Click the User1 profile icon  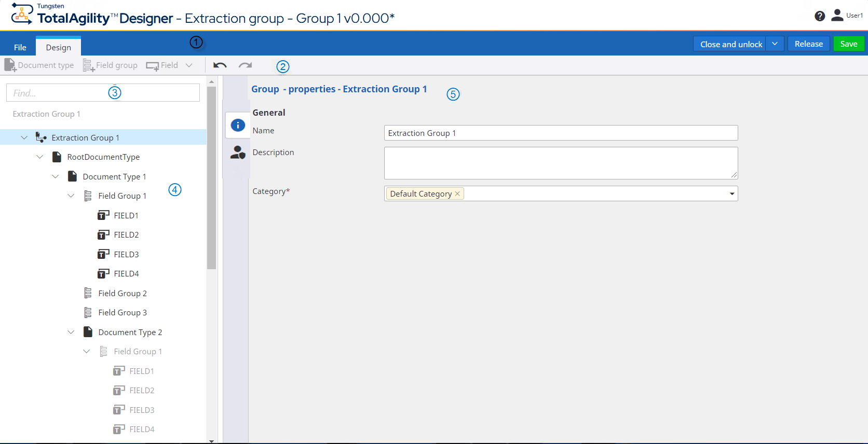click(x=837, y=16)
